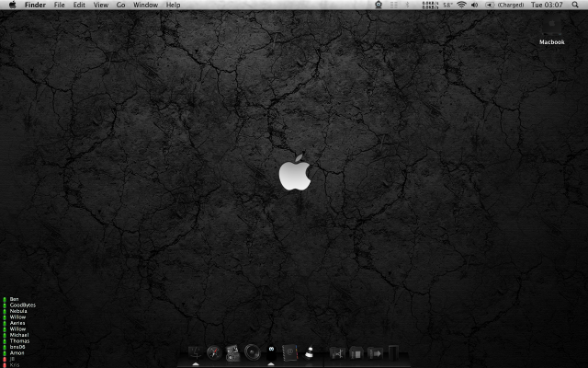Select contact Thomas in buddy list
588x368 pixels.
[19, 341]
